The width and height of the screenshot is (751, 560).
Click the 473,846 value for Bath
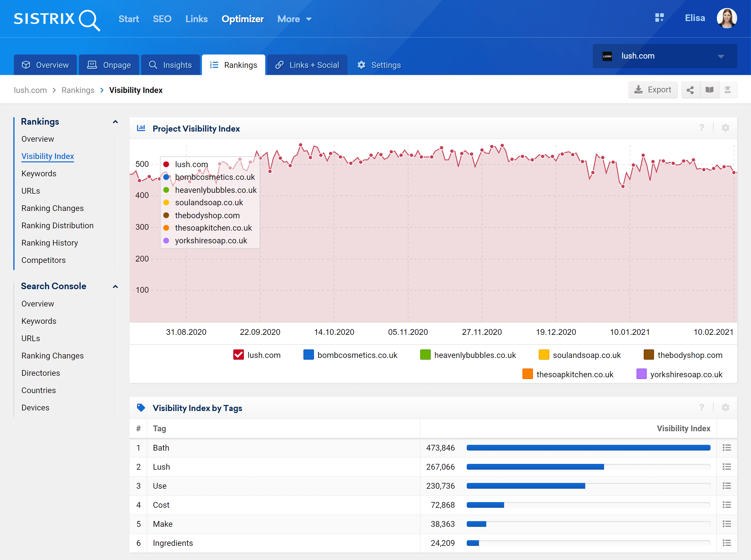(x=440, y=448)
